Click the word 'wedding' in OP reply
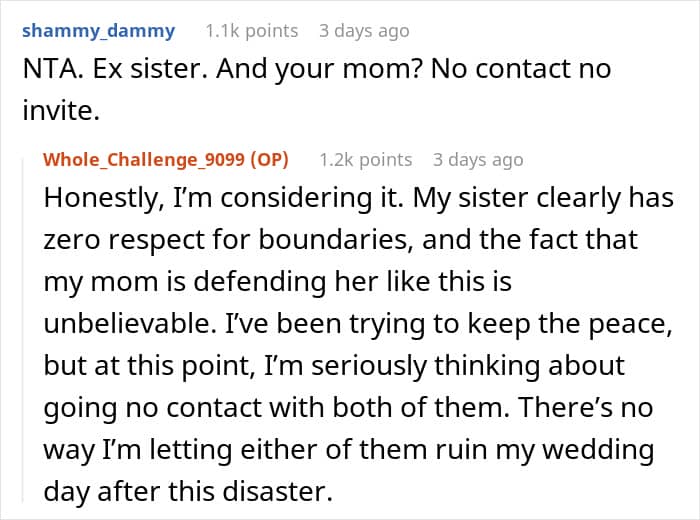This screenshot has width=700, height=520. pyautogui.click(x=598, y=450)
